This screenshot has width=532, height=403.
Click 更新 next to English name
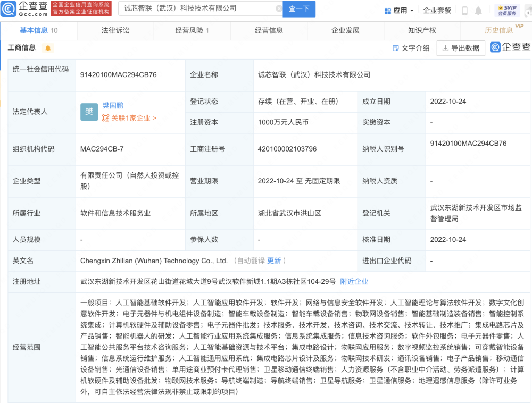[x=274, y=261]
